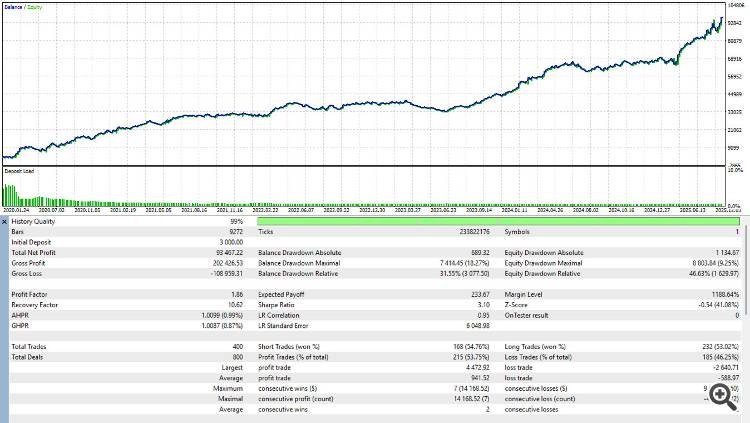
Task: Select the Balance Drawdown Absolute label
Action: point(299,253)
